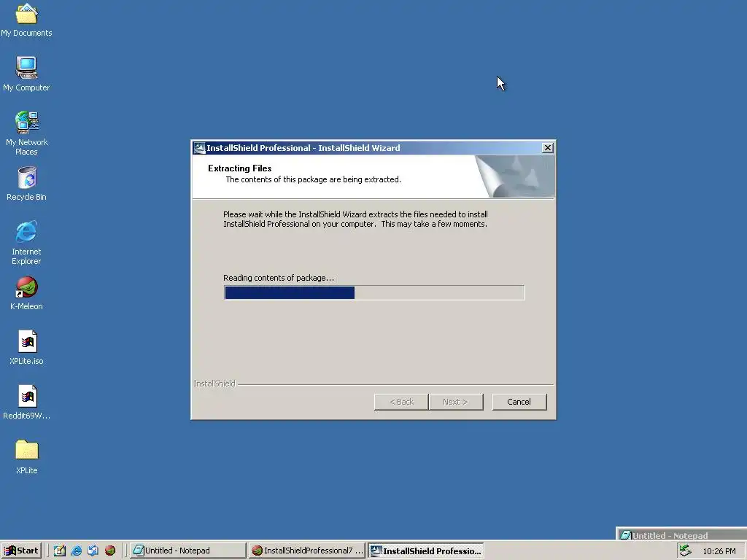Click the Show Desktop quick launch icon
This screenshot has width=747, height=560.
[x=60, y=551]
